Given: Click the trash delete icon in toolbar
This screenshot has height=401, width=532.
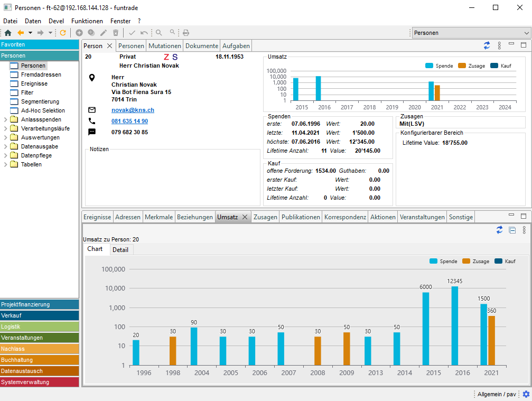Looking at the screenshot, I should pyautogui.click(x=116, y=33).
